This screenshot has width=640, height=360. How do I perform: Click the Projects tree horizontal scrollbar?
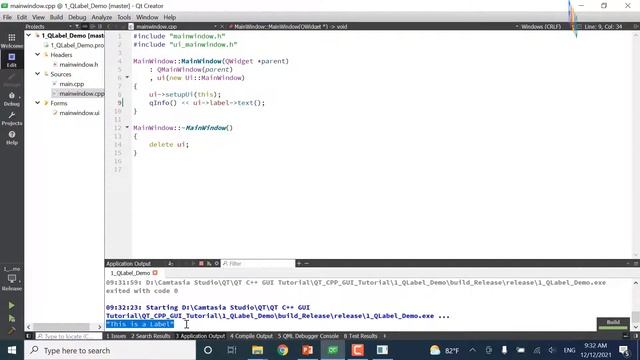(x=61, y=327)
